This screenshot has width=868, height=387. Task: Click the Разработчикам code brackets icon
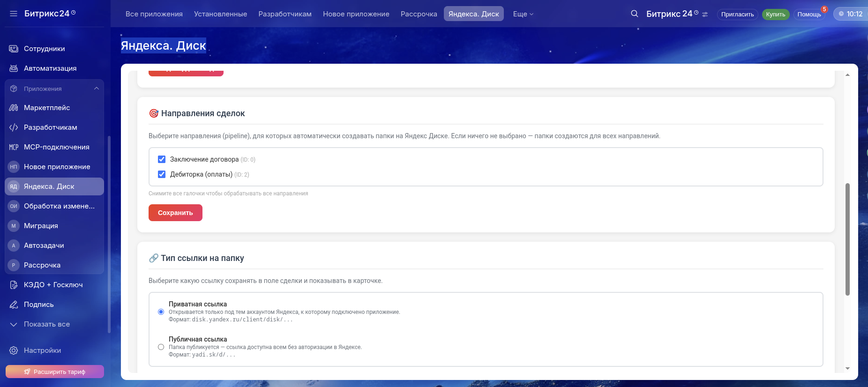click(x=14, y=127)
